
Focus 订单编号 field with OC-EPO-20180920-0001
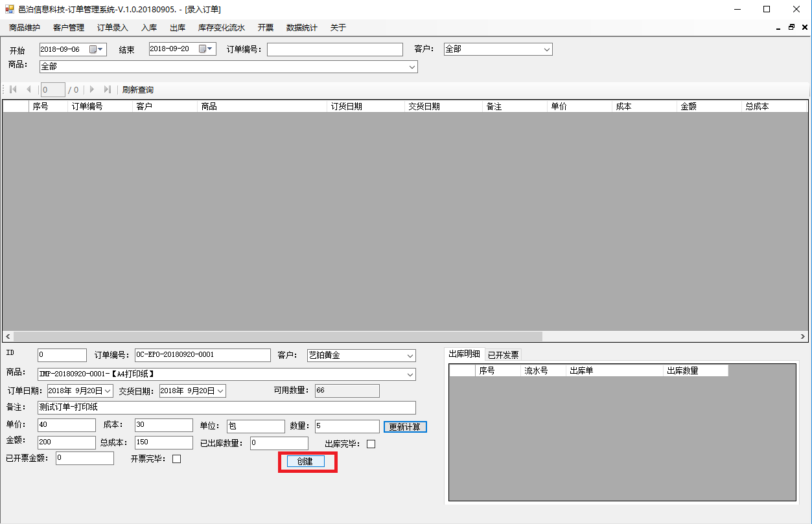click(202, 355)
